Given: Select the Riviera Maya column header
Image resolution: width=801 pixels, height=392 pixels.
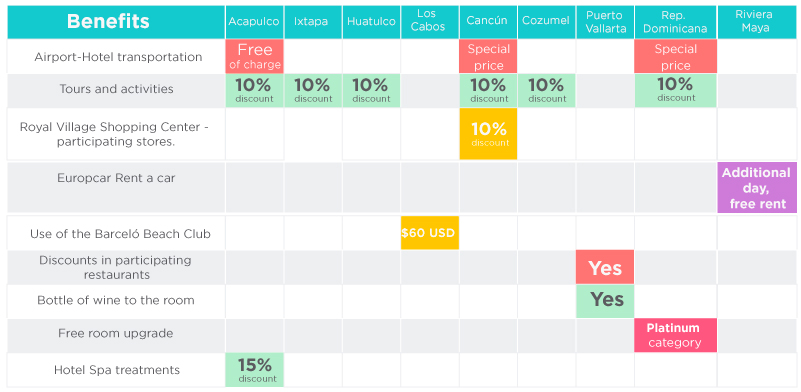Looking at the screenshot, I should 757,22.
